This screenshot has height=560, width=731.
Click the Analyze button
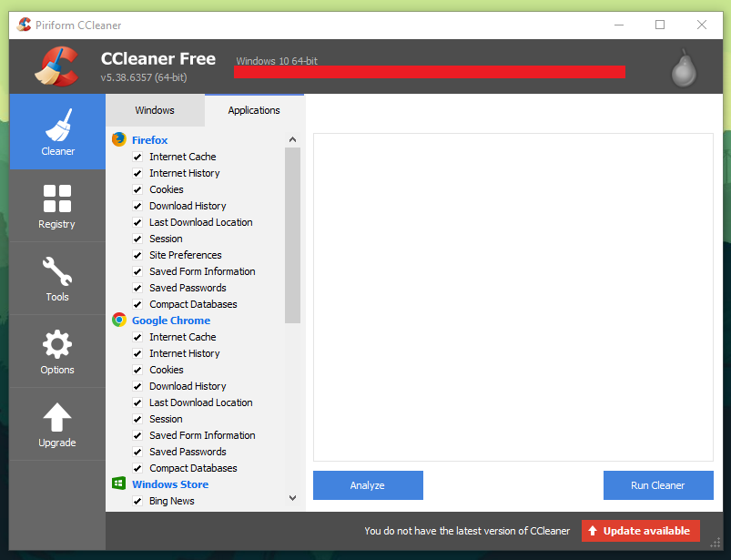coord(368,485)
